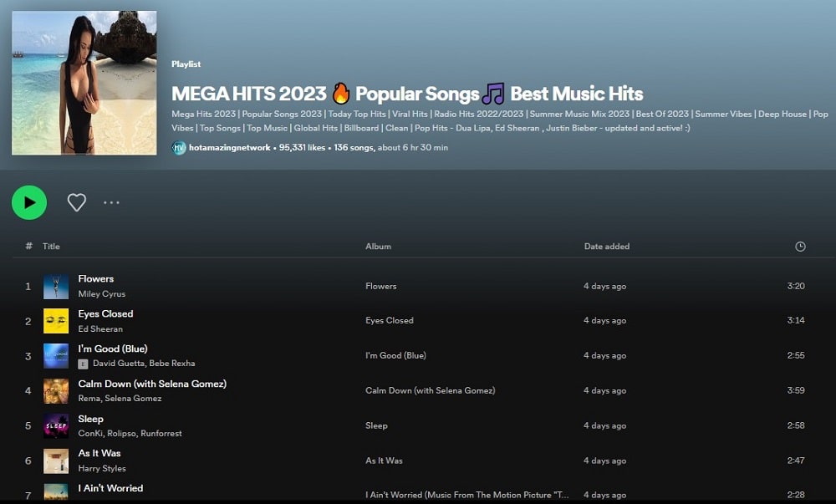Select the Calm Down album art thumbnail
Viewport: 836px width, 504px height.
click(x=56, y=391)
